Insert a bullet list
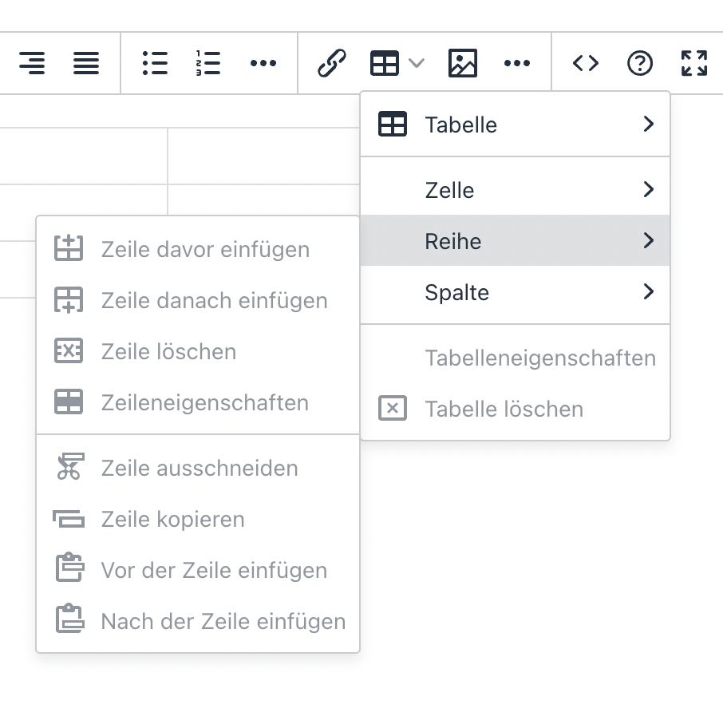Screen dimensions: 723x728 click(x=155, y=63)
